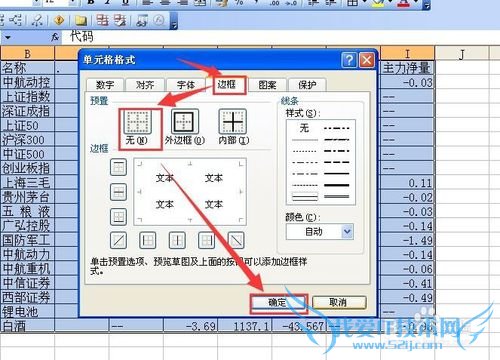The height and width of the screenshot is (360, 500).
Task: Select column header J
Action: tap(462, 53)
